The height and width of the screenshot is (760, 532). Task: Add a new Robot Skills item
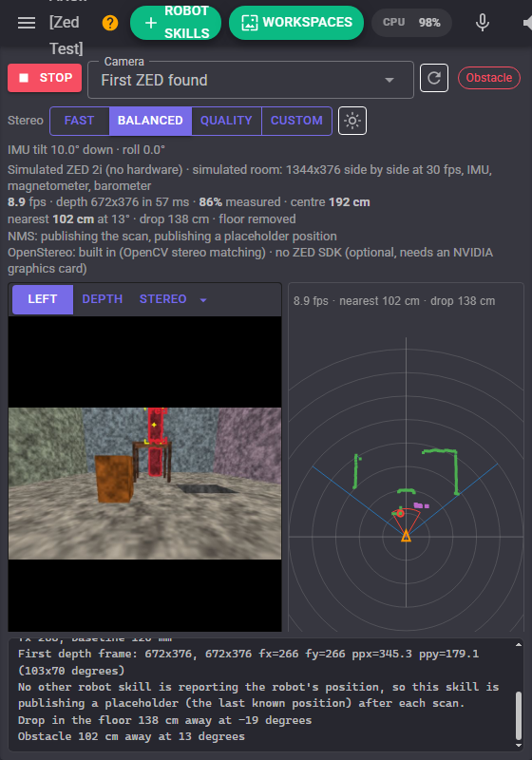point(176,23)
